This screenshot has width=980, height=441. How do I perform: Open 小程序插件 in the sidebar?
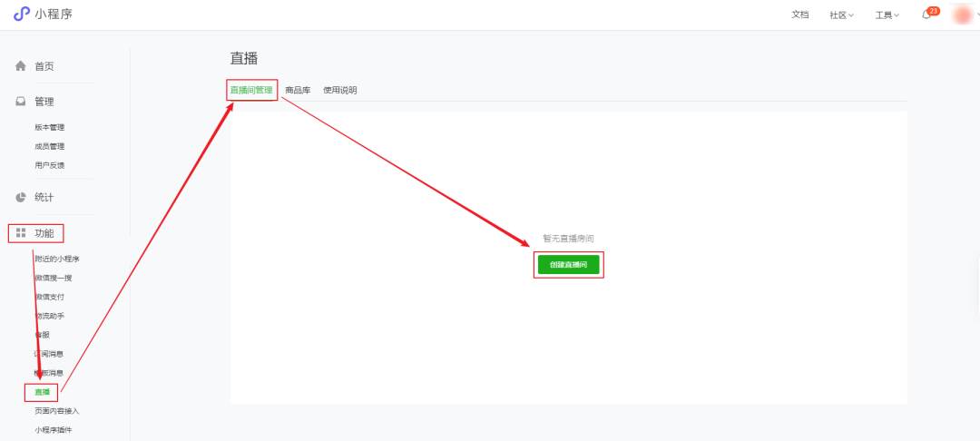click(54, 430)
